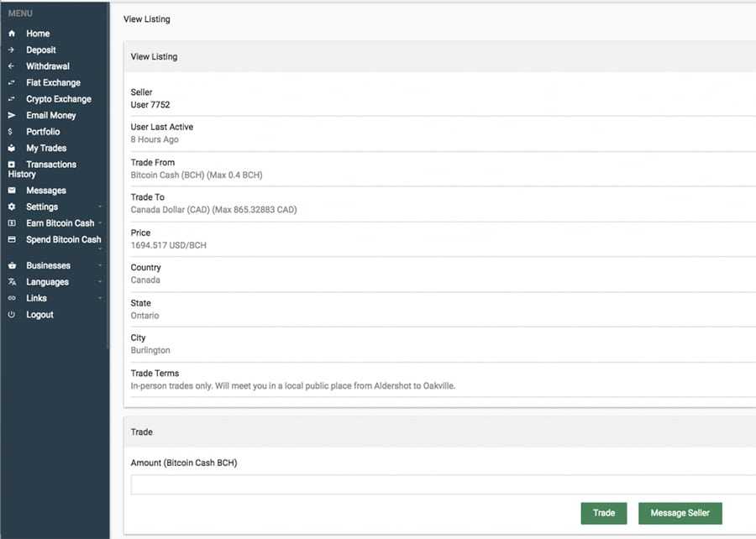The image size is (756, 539).
Task: Click the Home house icon in sidebar
Action: [x=12, y=34]
